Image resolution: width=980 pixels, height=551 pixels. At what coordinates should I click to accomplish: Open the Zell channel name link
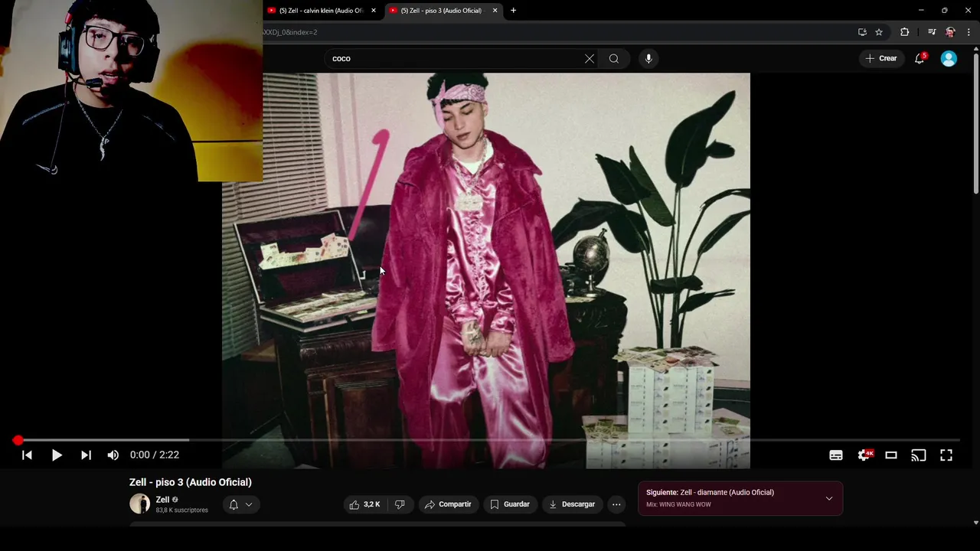162,500
